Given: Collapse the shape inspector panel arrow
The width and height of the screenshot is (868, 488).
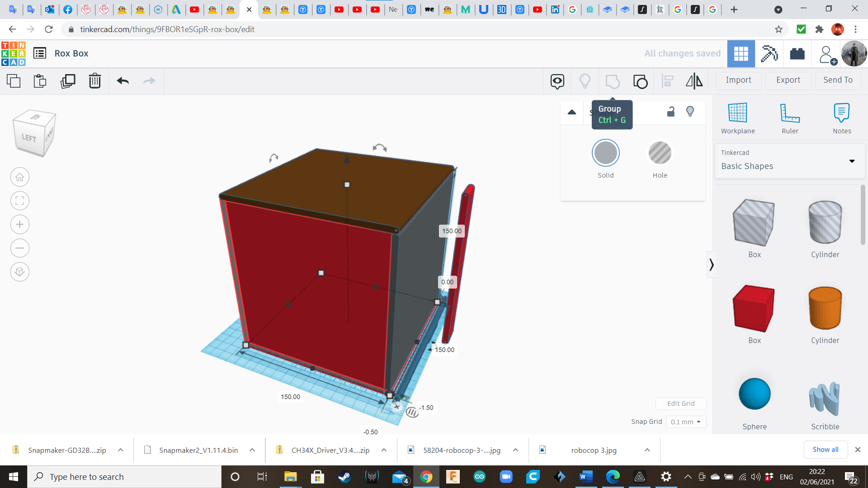Looking at the screenshot, I should 572,112.
